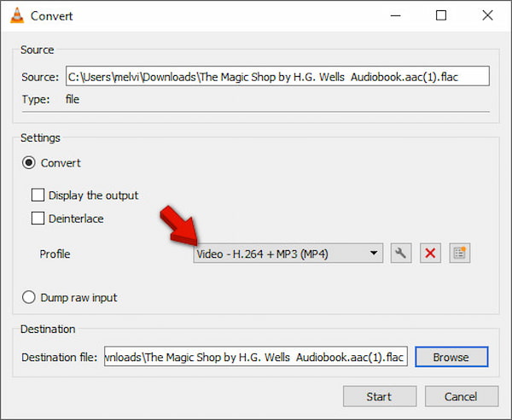Click the Source path input field
This screenshot has height=420, width=512.
pos(277,77)
